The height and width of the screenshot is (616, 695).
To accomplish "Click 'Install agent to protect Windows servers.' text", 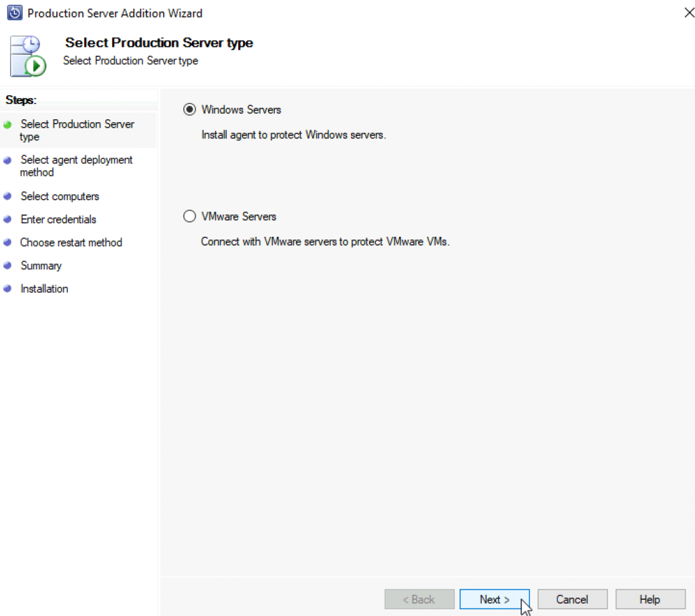I will 293,135.
